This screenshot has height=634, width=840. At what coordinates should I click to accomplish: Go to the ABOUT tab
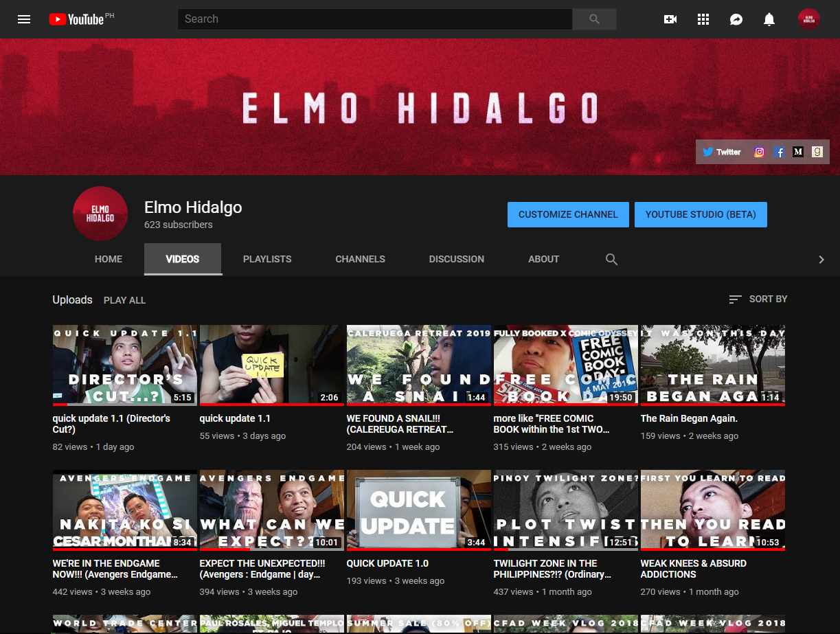[544, 259]
